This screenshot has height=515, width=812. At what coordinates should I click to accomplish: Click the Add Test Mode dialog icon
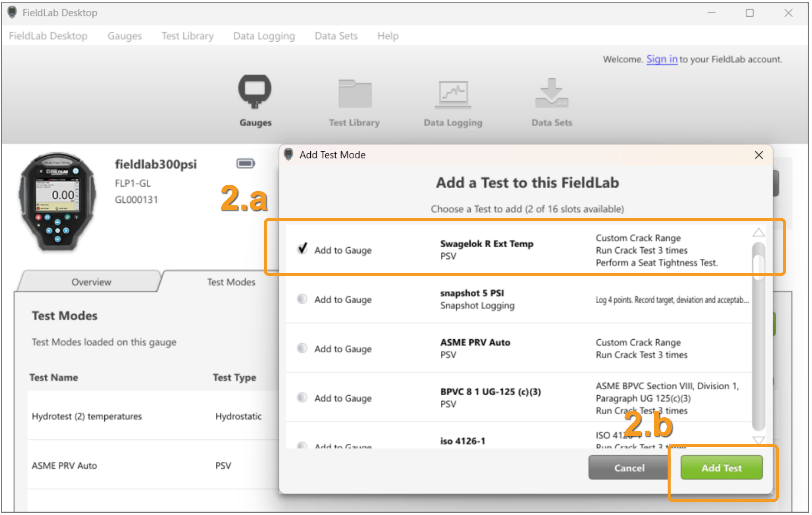pyautogui.click(x=289, y=154)
